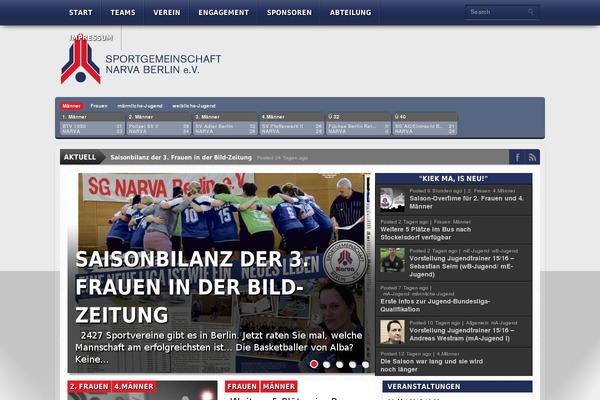The height and width of the screenshot is (400, 600).
Task: Open the SPONSOREN menu item
Action: (x=289, y=13)
